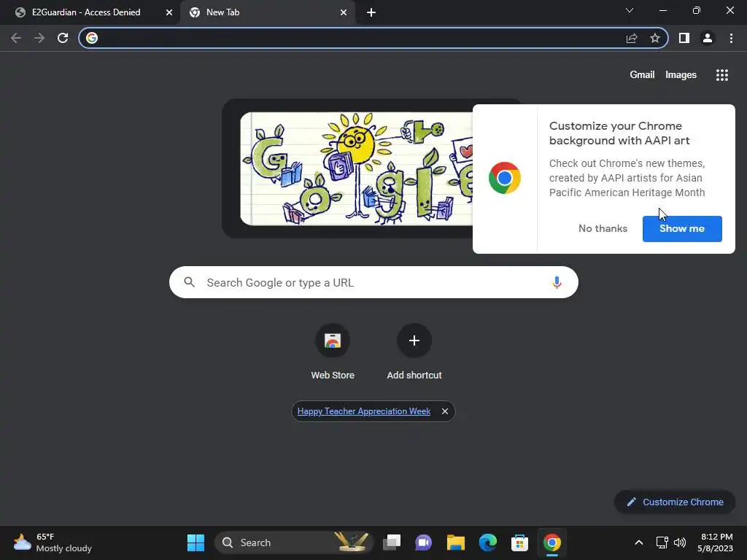The width and height of the screenshot is (747, 560).
Task: Go back using the back arrow
Action: point(16,38)
